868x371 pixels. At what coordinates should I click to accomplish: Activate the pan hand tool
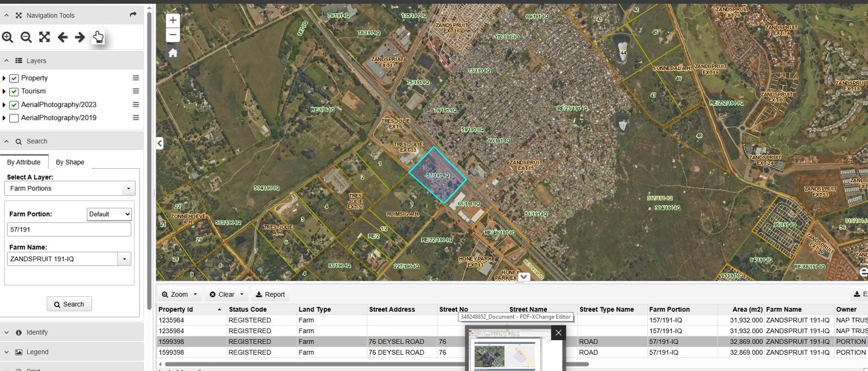(98, 37)
